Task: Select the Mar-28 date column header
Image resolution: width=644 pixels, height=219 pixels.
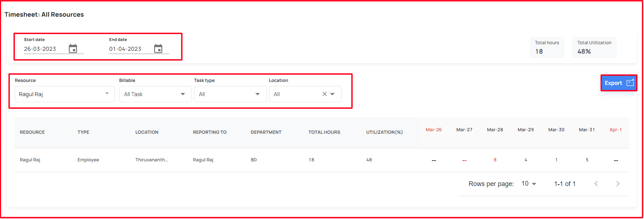Action: click(495, 130)
